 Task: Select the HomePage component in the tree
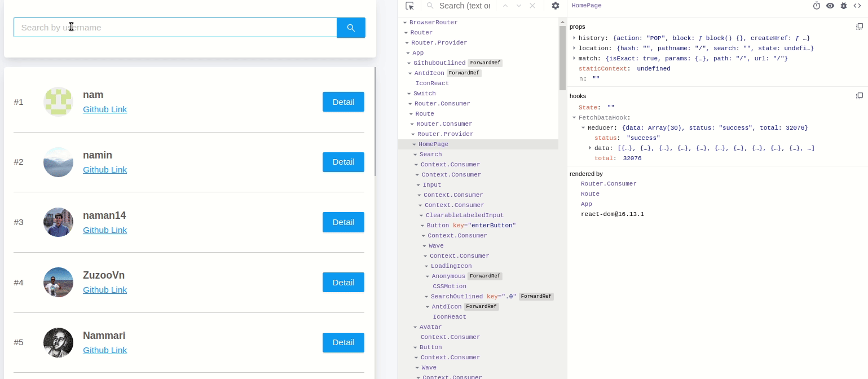click(433, 144)
